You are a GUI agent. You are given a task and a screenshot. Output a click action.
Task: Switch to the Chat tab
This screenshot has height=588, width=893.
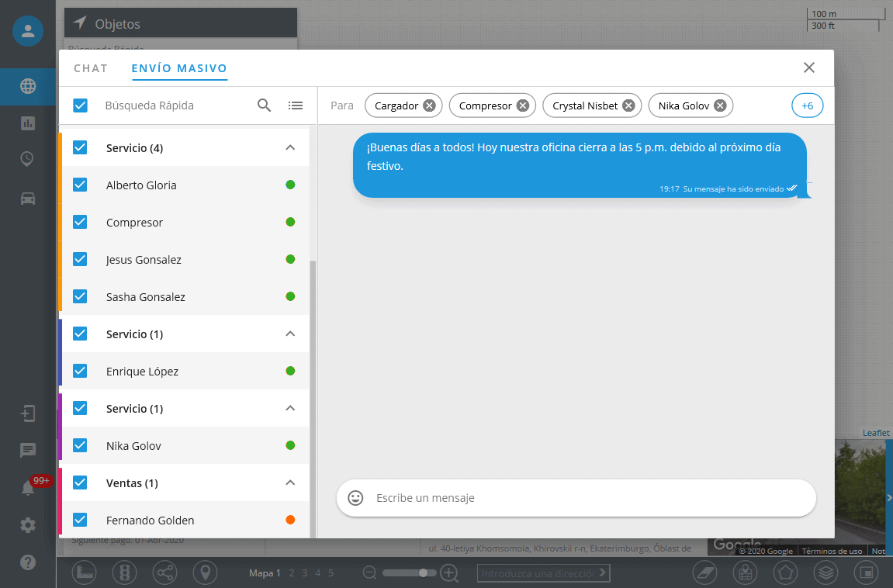pos(91,68)
